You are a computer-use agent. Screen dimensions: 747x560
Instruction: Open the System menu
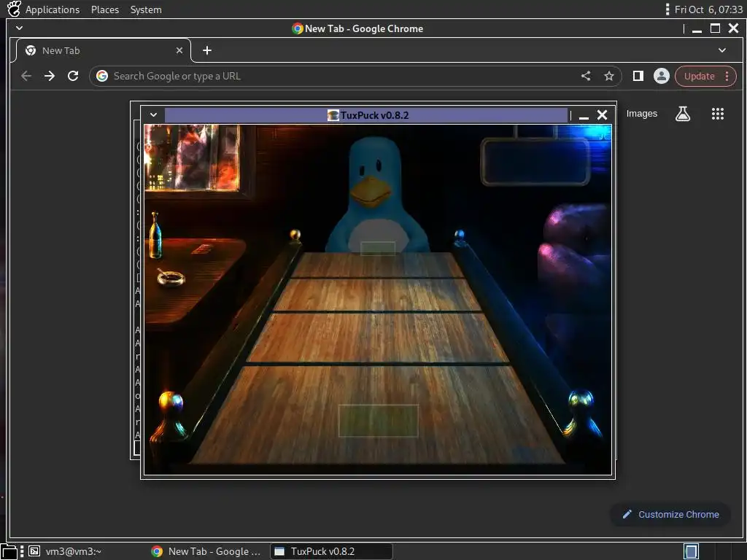146,9
